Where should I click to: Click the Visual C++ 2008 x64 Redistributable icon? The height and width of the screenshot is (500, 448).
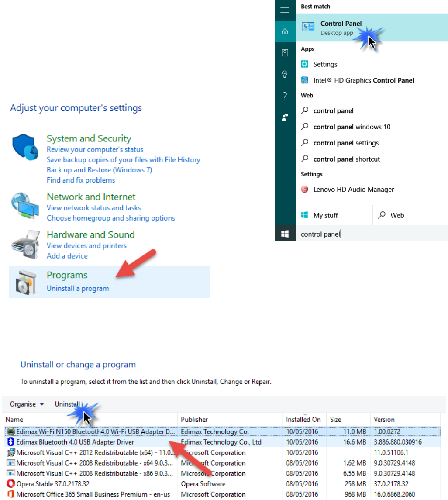(11, 463)
